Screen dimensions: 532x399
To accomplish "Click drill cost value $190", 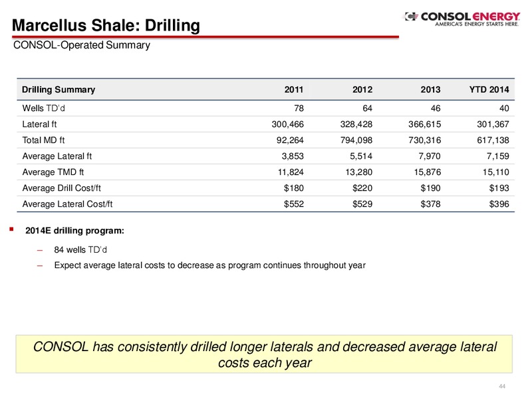I will tap(430, 188).
